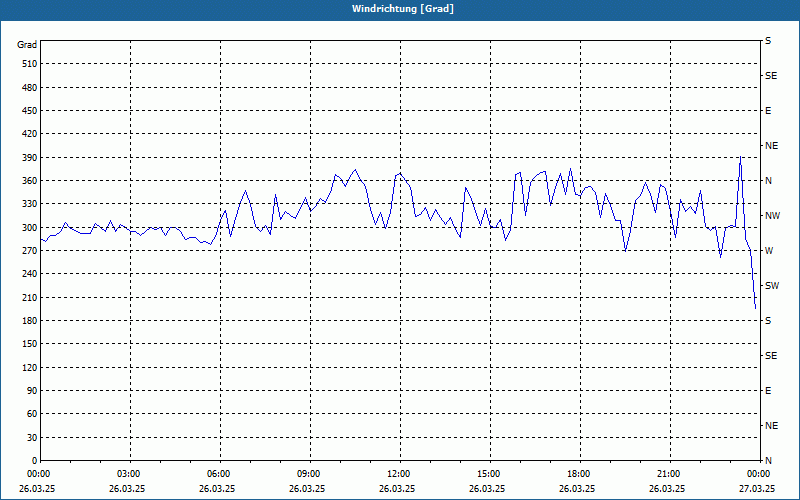Click the NW compass label
The image size is (800, 500).
773,216
